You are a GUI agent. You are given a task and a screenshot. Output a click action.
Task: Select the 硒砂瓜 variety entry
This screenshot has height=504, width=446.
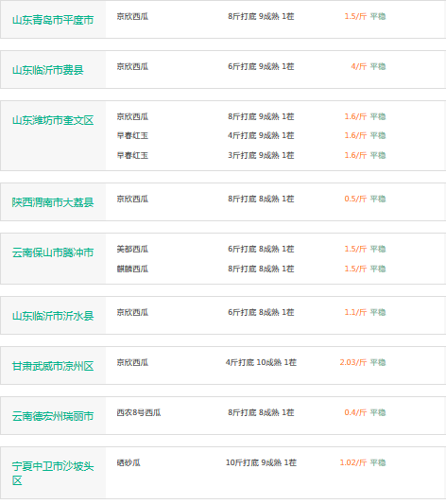click(x=129, y=462)
